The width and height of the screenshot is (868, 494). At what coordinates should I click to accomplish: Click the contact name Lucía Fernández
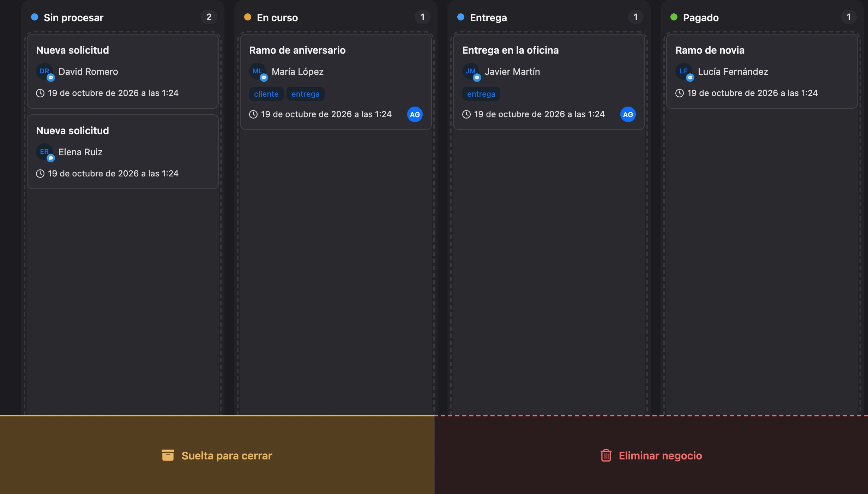(733, 72)
